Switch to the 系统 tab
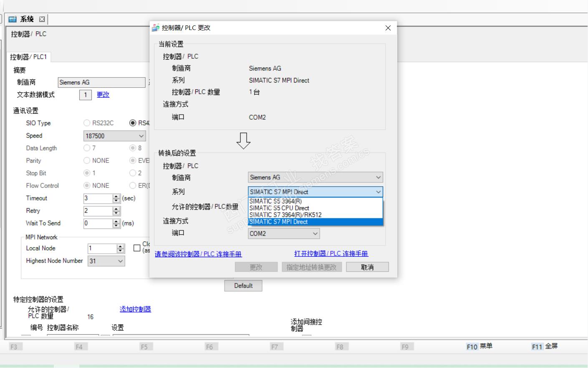 coord(27,19)
